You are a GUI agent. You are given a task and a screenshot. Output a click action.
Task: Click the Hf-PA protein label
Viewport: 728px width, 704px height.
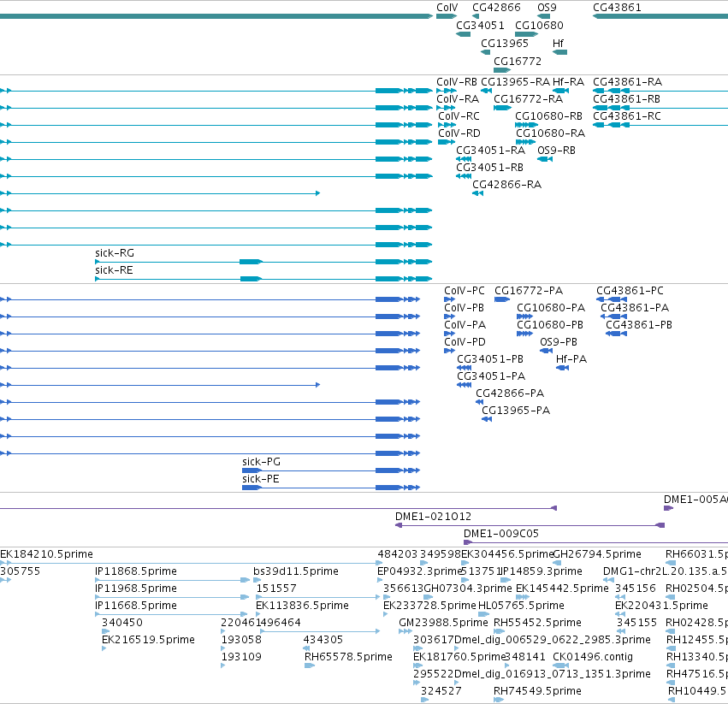click(571, 360)
